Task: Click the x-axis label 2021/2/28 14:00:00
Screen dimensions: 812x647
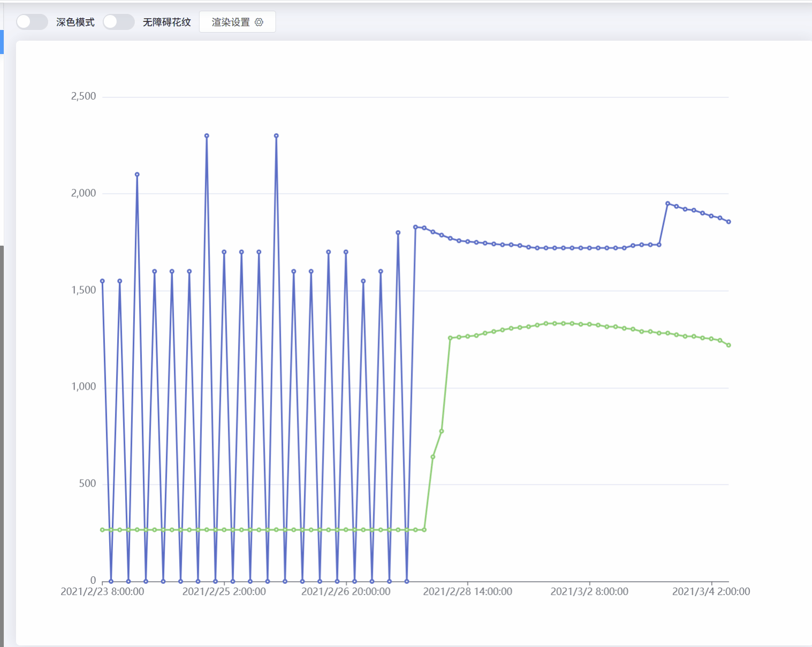Action: (x=467, y=592)
